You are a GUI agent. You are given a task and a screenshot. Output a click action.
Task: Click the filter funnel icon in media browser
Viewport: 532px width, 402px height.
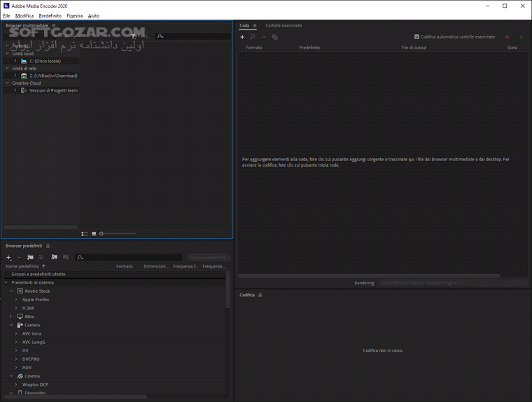(x=134, y=36)
